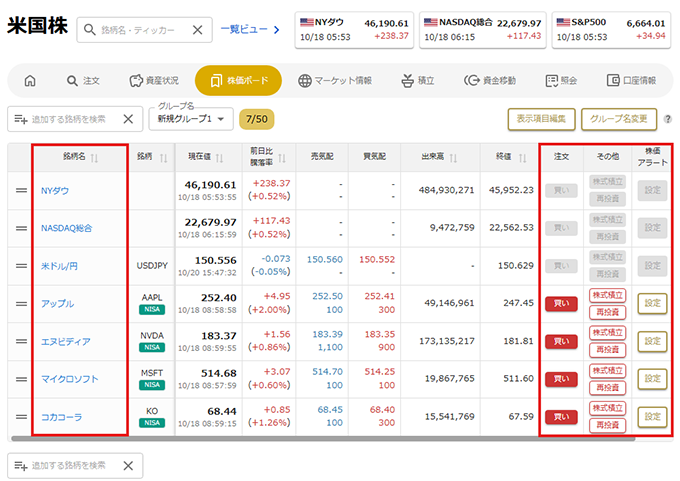Grab the reorder handle of the アップル row

coord(21,304)
